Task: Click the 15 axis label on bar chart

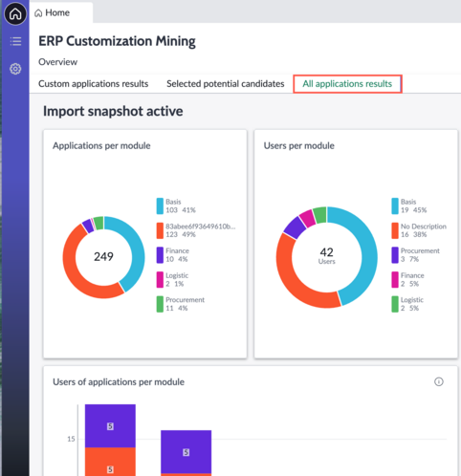Action: 71,439
